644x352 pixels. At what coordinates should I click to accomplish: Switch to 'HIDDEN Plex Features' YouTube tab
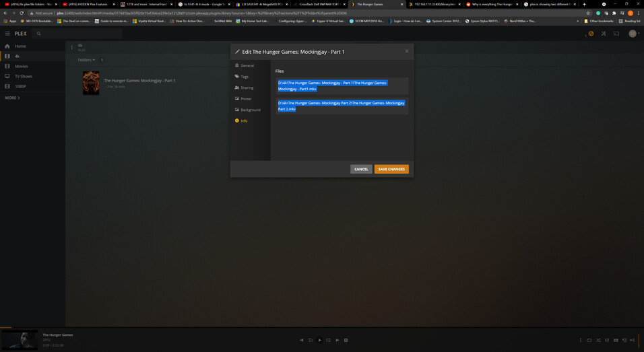click(88, 4)
